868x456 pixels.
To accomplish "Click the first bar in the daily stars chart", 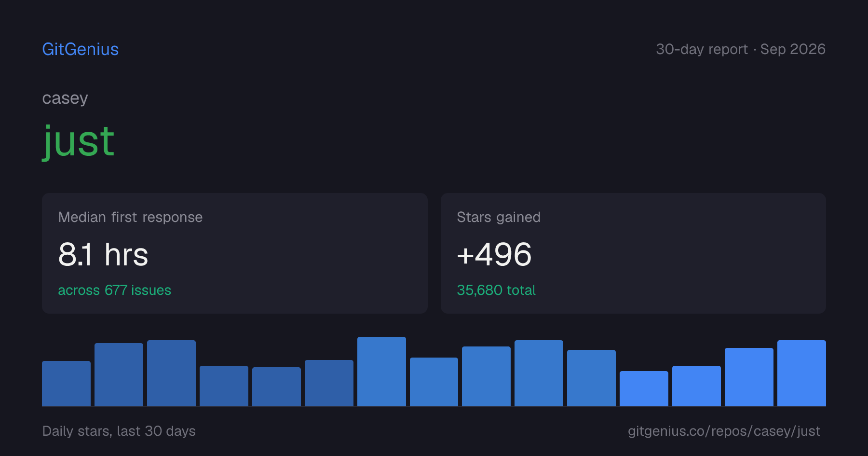I will click(66, 384).
